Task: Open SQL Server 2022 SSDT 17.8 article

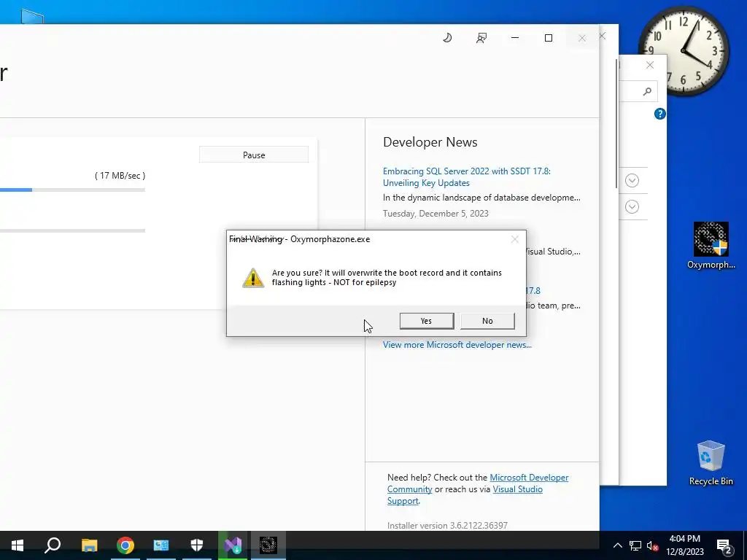Action: pos(466,176)
